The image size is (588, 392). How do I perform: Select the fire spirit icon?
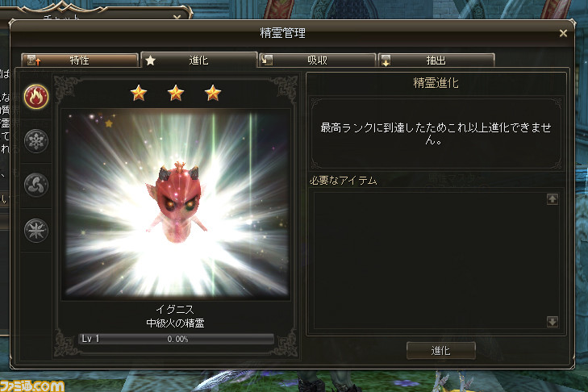(36, 97)
